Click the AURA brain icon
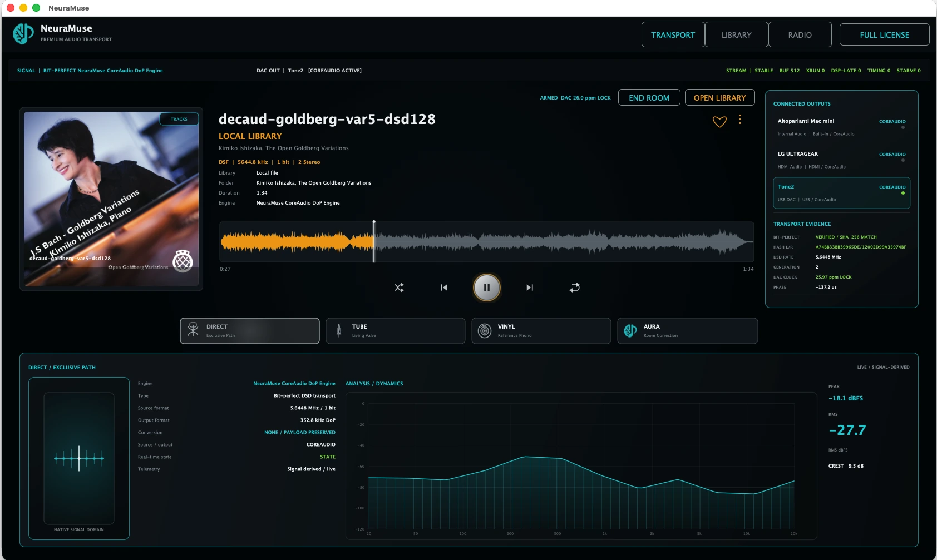 click(x=630, y=331)
